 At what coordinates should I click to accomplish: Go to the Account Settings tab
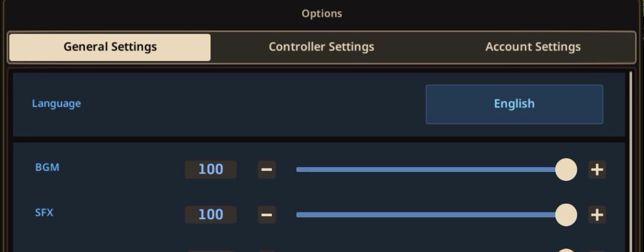click(x=532, y=47)
